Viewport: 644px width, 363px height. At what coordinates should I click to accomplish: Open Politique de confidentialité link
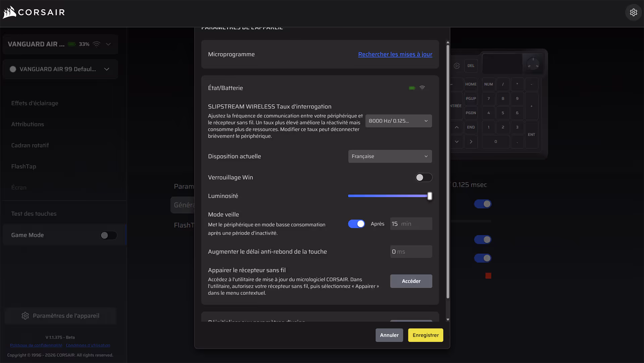click(x=36, y=345)
